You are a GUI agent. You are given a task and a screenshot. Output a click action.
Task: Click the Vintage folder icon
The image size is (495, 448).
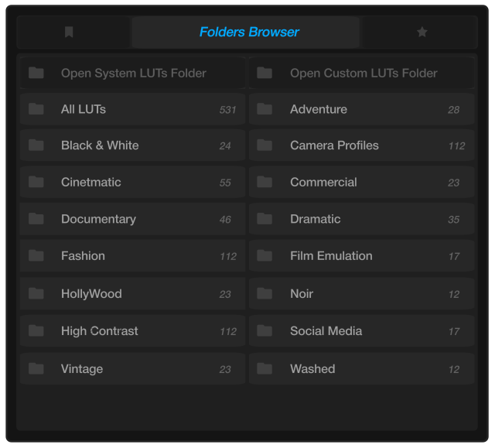point(36,368)
